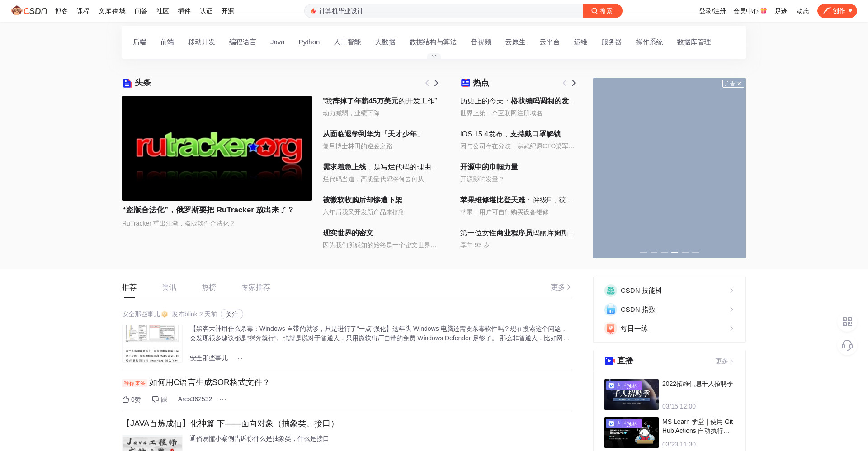868x451 pixels.
Task: Open the 创作 dropdown button
Action: [x=837, y=11]
